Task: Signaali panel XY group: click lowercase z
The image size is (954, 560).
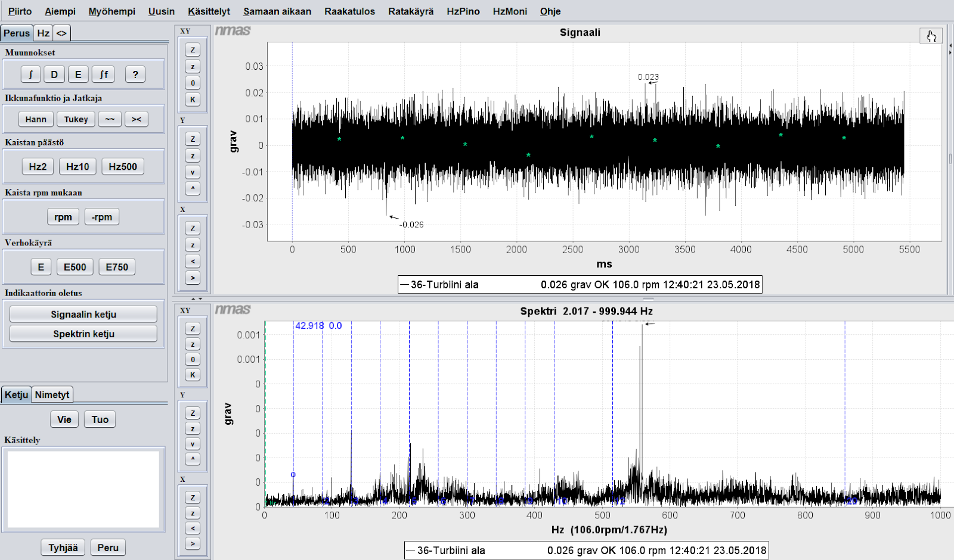Action: click(193, 67)
